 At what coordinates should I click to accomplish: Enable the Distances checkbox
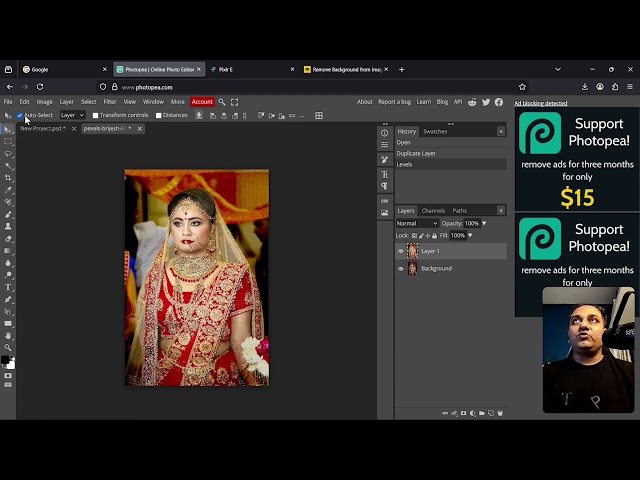[x=158, y=116]
